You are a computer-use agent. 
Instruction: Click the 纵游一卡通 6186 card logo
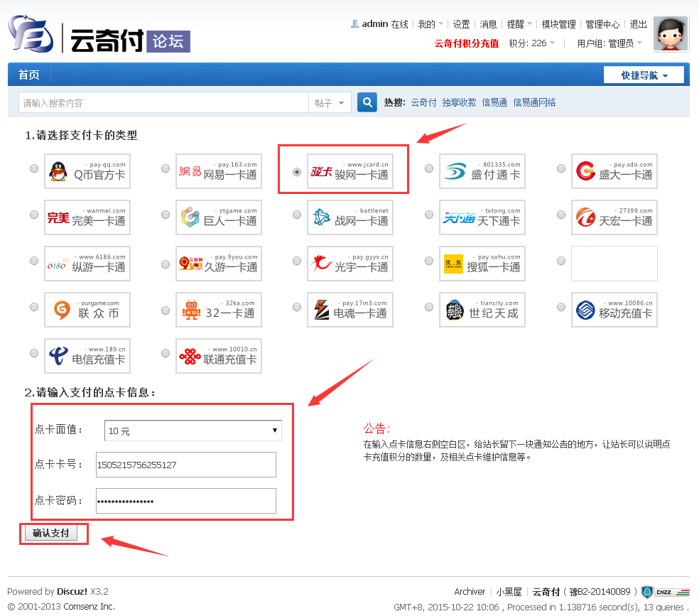[87, 264]
